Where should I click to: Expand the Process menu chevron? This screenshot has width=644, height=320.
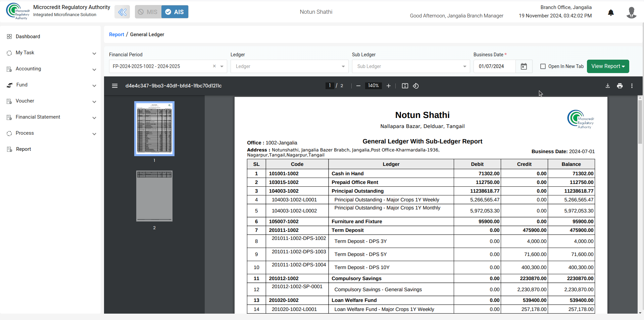(x=94, y=134)
